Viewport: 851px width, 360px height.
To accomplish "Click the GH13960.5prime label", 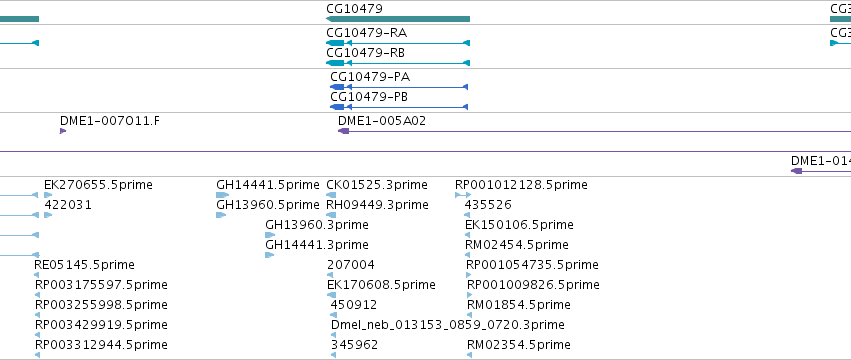I will pos(268,205).
